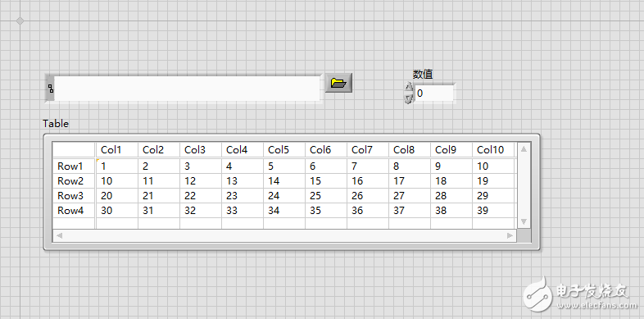
Task: Click the cell containing 18
Action: [x=451, y=181]
